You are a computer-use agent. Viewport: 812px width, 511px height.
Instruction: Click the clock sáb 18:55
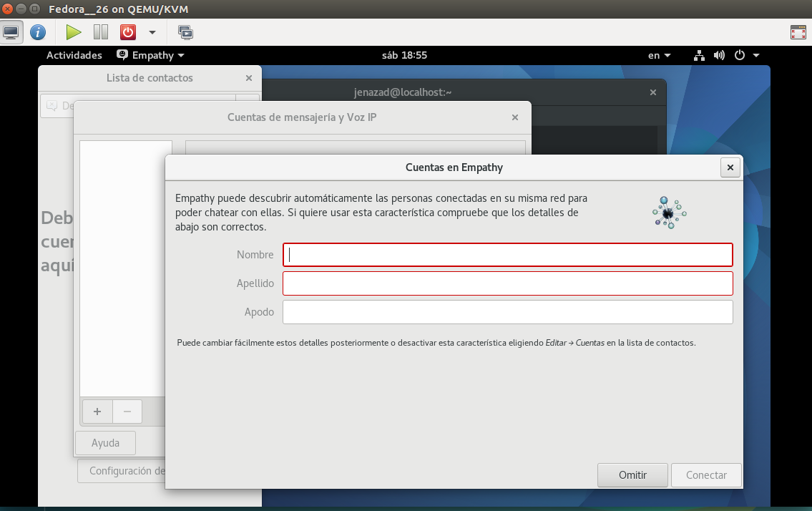coord(404,55)
